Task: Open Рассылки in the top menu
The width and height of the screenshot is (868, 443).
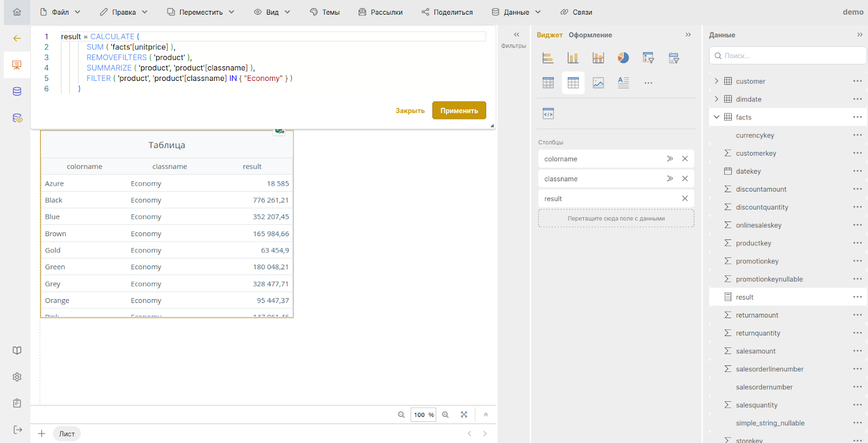Action: pos(380,12)
